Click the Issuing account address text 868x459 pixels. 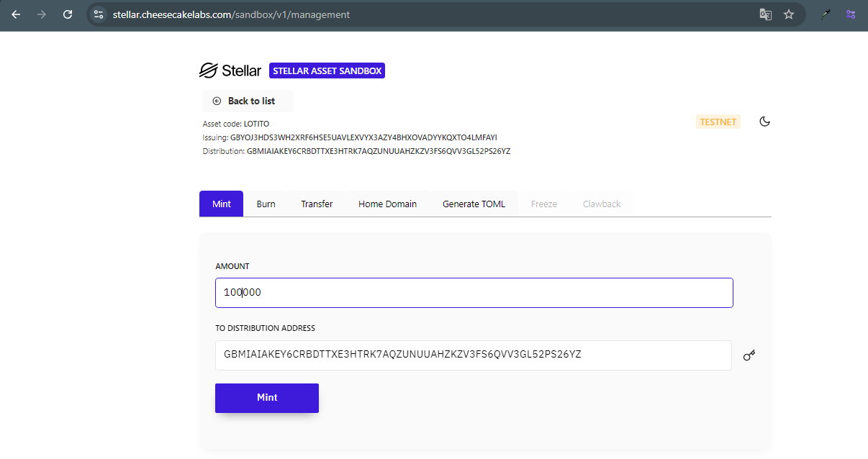point(350,137)
